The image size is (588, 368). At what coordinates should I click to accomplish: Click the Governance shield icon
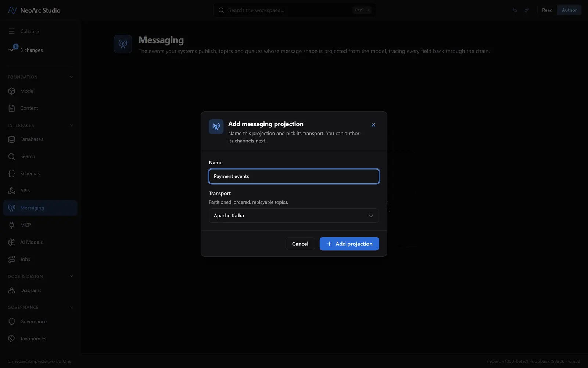(12, 321)
